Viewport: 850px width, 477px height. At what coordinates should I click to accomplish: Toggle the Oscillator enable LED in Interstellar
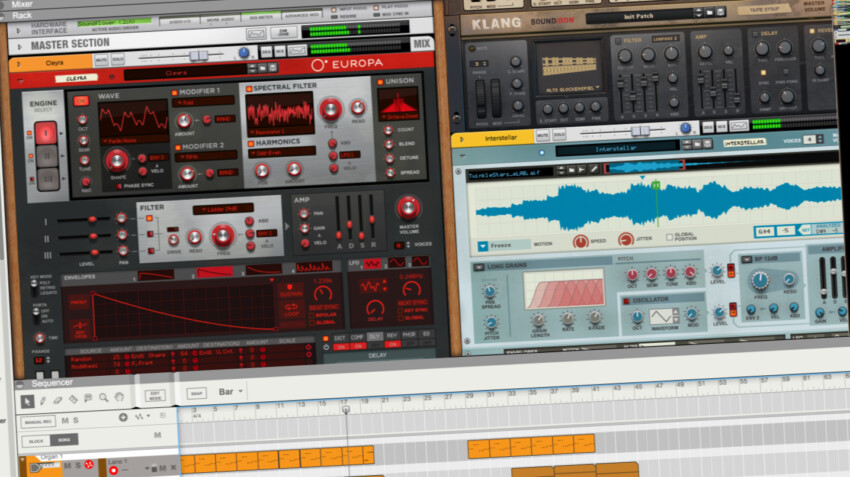tap(627, 301)
